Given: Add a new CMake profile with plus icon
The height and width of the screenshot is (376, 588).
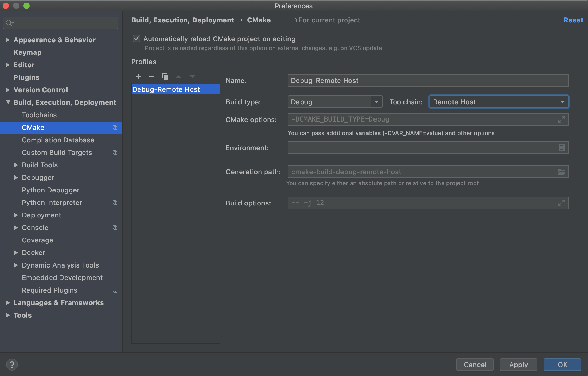Looking at the screenshot, I should [138, 76].
